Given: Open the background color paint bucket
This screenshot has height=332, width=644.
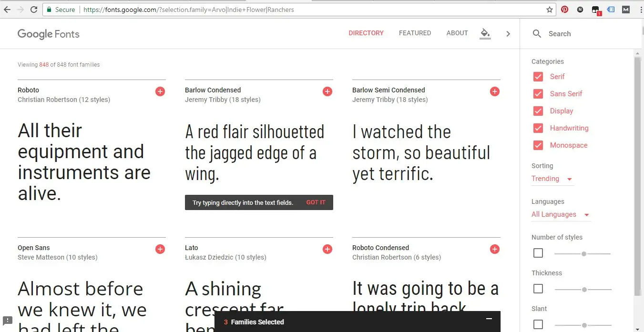Looking at the screenshot, I should pos(485,33).
